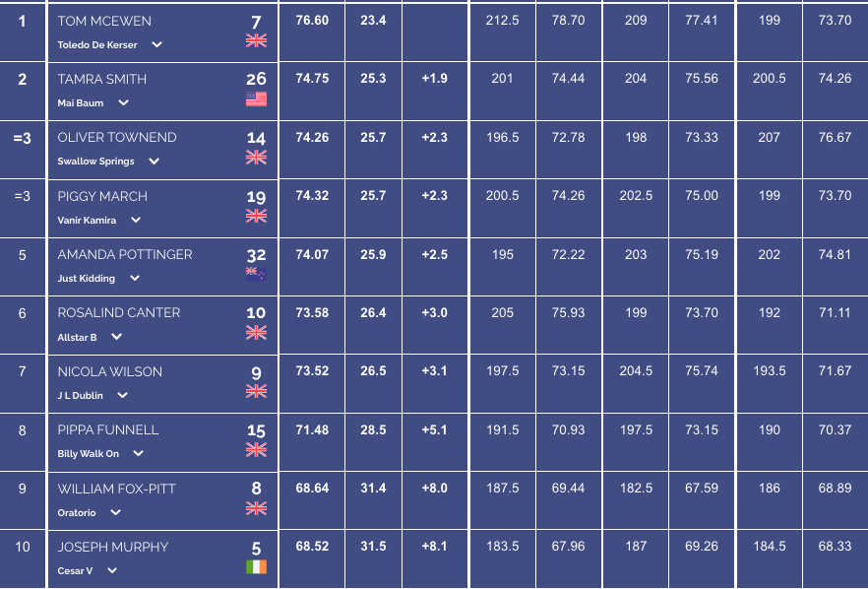The image size is (868, 589).
Task: Expand Vanir Kamira details chevron
Action: pyautogui.click(x=136, y=220)
